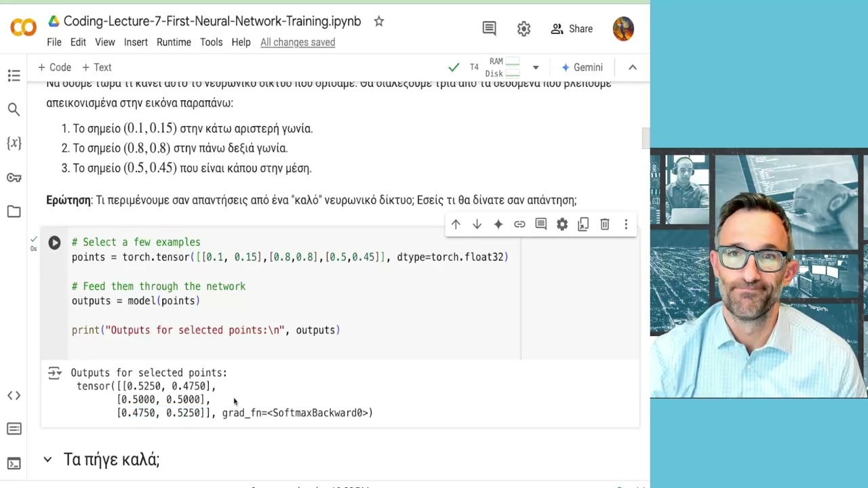Image resolution: width=868 pixels, height=488 pixels.
Task: Add a new Text cell
Action: (x=96, y=67)
